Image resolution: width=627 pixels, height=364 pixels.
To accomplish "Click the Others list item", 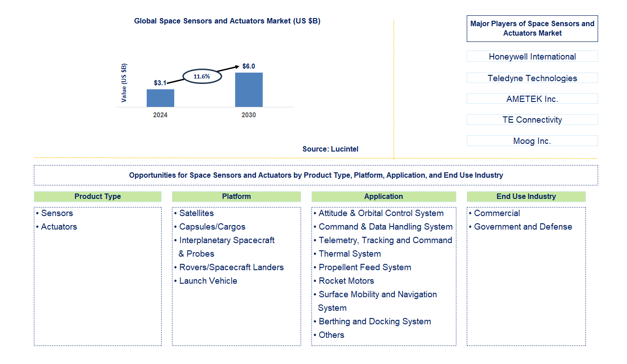I will [x=329, y=335].
